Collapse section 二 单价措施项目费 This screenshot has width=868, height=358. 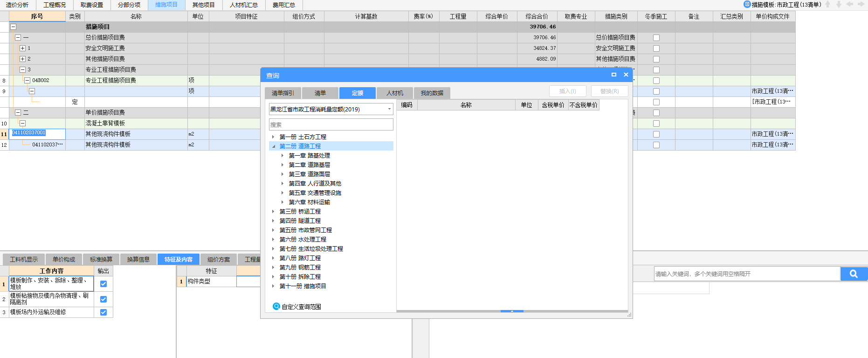coord(18,112)
